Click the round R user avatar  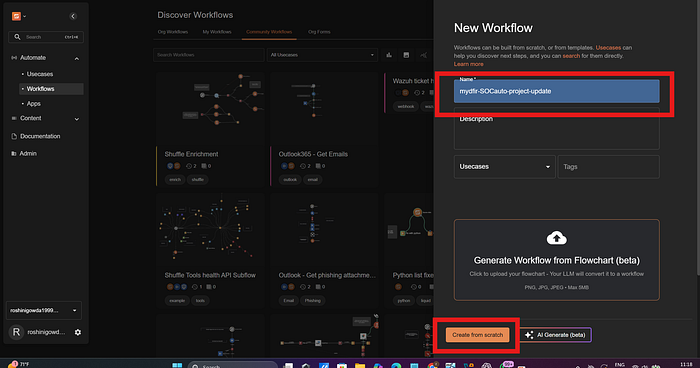coord(17,332)
